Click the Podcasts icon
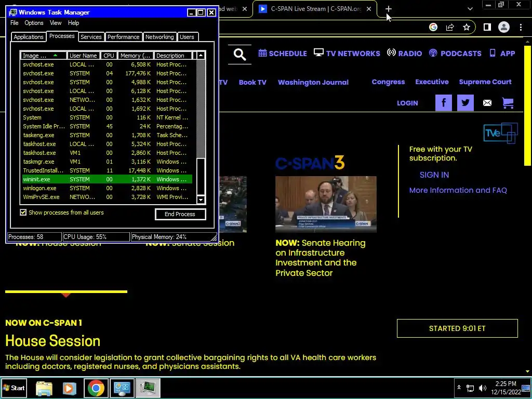This screenshot has width=532, height=399. click(x=433, y=53)
